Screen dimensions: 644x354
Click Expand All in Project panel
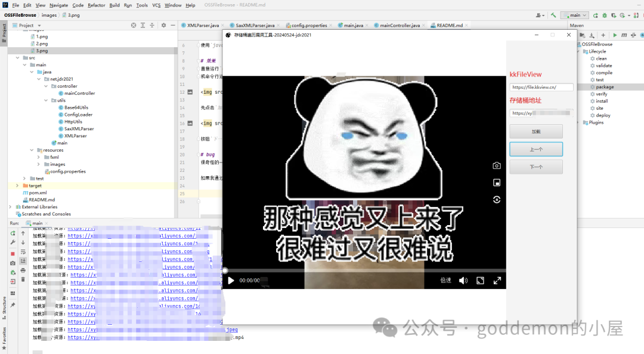click(x=143, y=26)
